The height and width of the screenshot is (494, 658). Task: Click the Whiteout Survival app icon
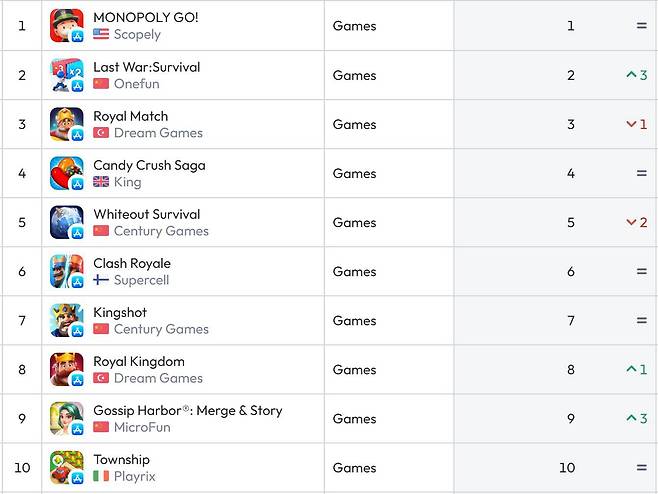(67, 222)
